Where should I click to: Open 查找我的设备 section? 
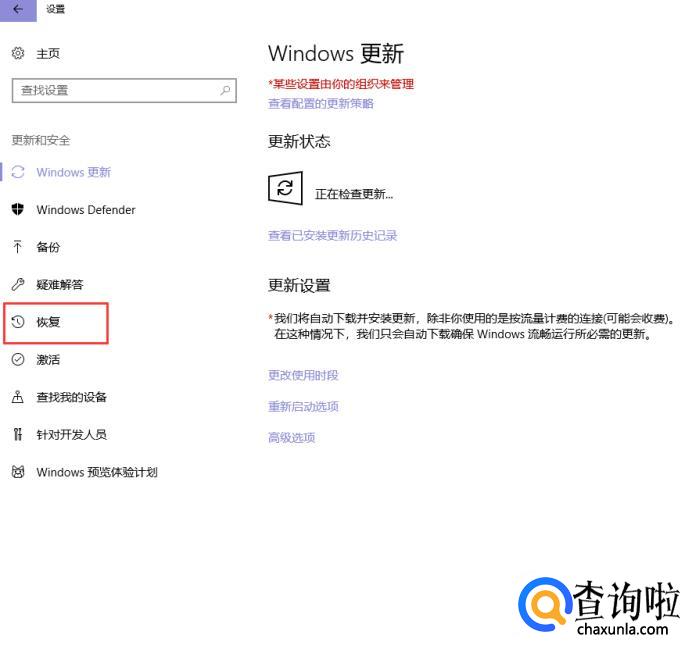tap(71, 397)
